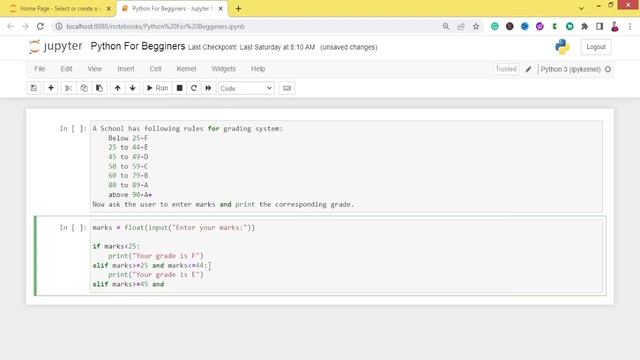Click the Grammarly extension icon
This screenshot has height=360, width=640.
(495, 27)
